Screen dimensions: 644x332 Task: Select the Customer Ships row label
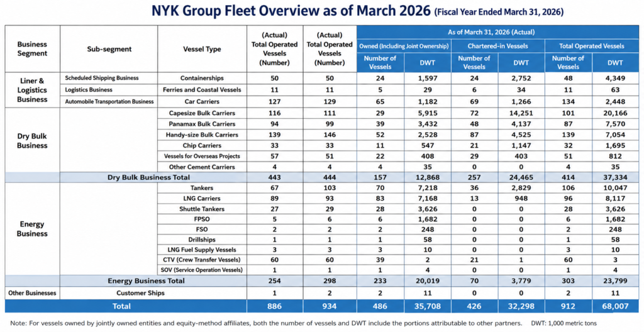click(x=140, y=294)
